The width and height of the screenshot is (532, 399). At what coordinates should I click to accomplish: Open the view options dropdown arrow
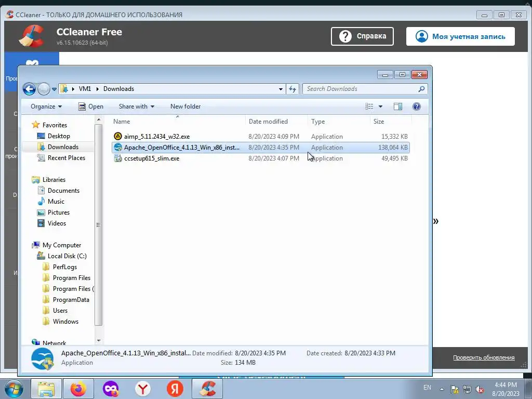(x=380, y=107)
